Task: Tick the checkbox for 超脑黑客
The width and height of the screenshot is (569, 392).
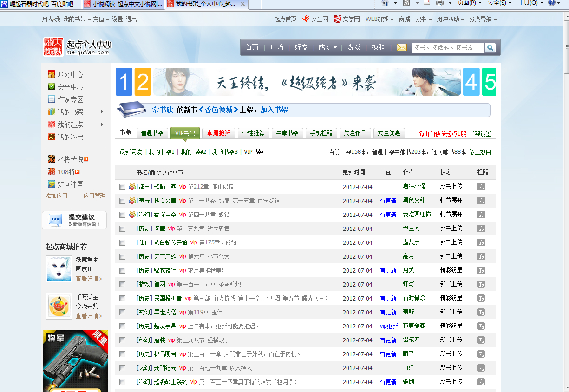Action: click(122, 187)
